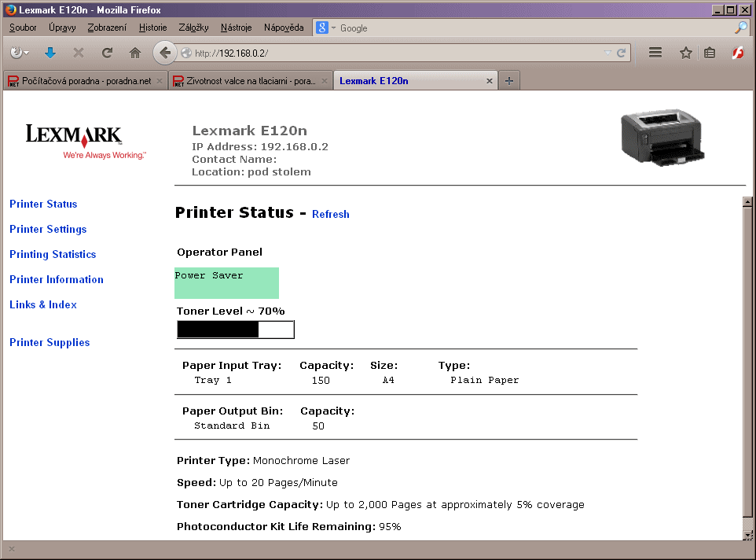
Task: Click the stop loading X icon
Action: click(78, 53)
